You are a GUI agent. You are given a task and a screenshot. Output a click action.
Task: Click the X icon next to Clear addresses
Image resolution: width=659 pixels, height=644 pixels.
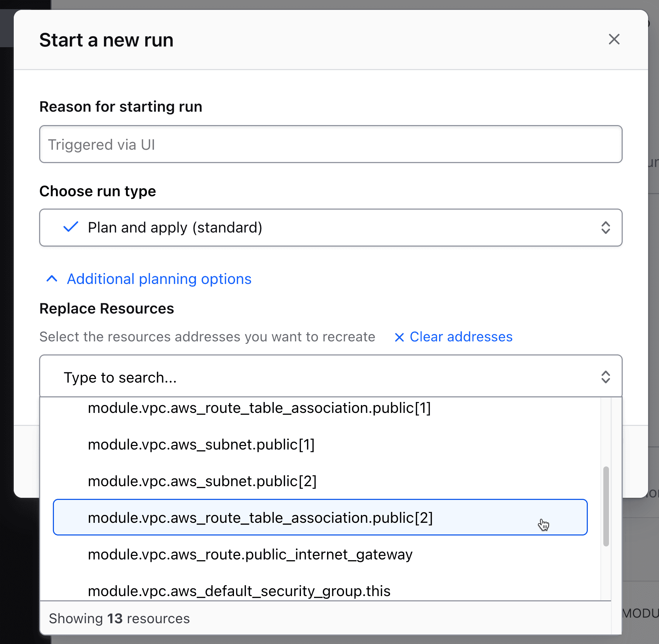point(399,337)
